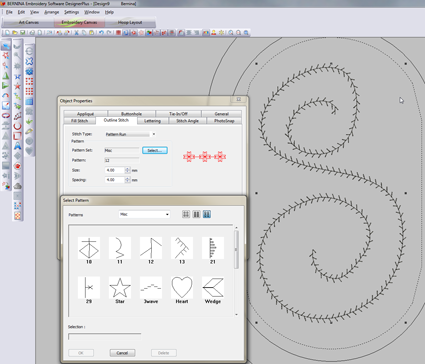The image size is (425, 364).
Task: Click the first magnifier zoom icon
Action: tap(231, 33)
